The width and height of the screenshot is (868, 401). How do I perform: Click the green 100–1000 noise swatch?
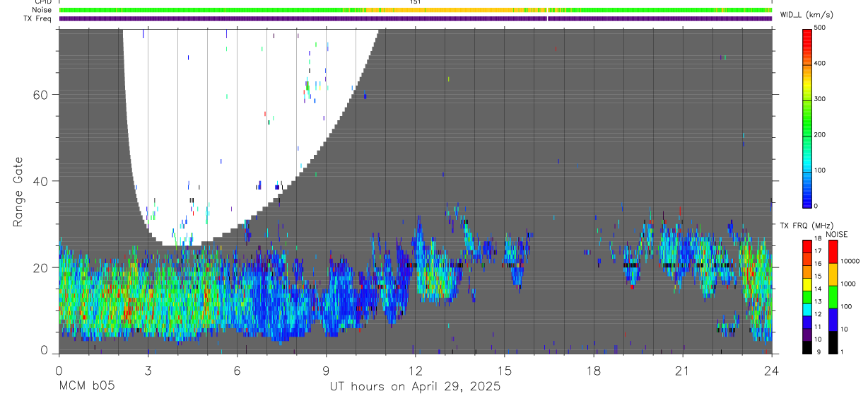pos(833,297)
